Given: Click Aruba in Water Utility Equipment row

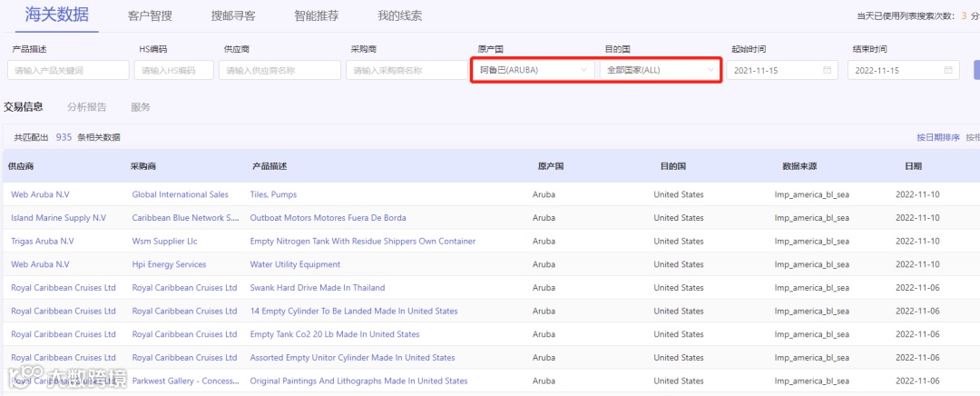Looking at the screenshot, I should [x=544, y=264].
